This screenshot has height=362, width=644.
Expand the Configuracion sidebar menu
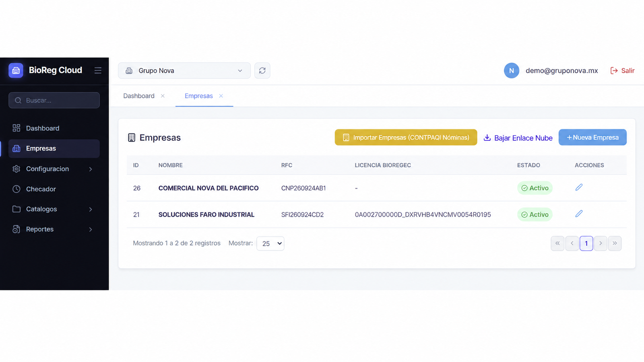tap(54, 169)
